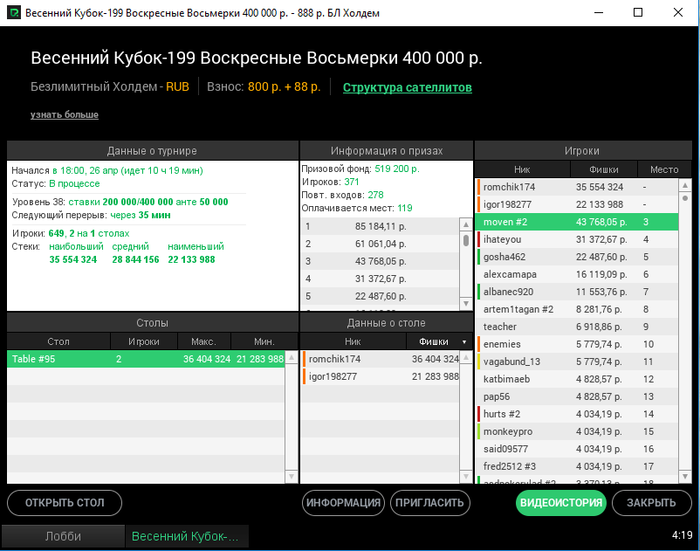Screen dimensions: 700x551
Task: Click Стол column header in tables list
Action: (x=58, y=342)
